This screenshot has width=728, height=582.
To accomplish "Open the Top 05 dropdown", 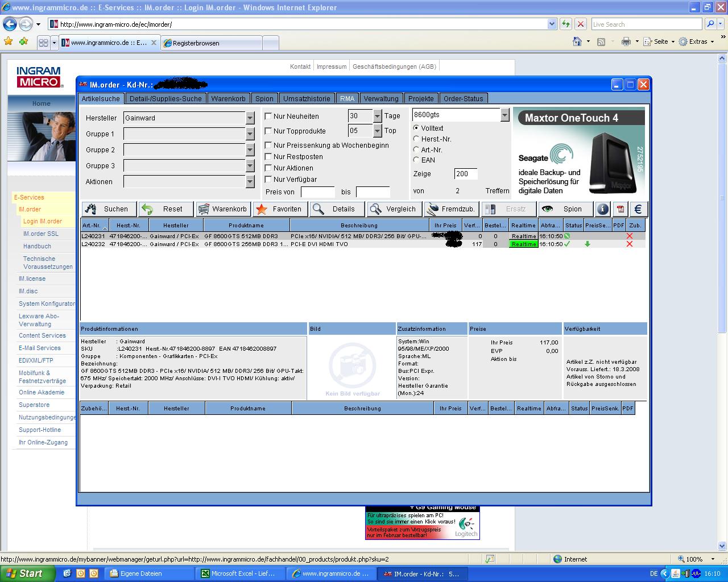I will click(x=377, y=130).
